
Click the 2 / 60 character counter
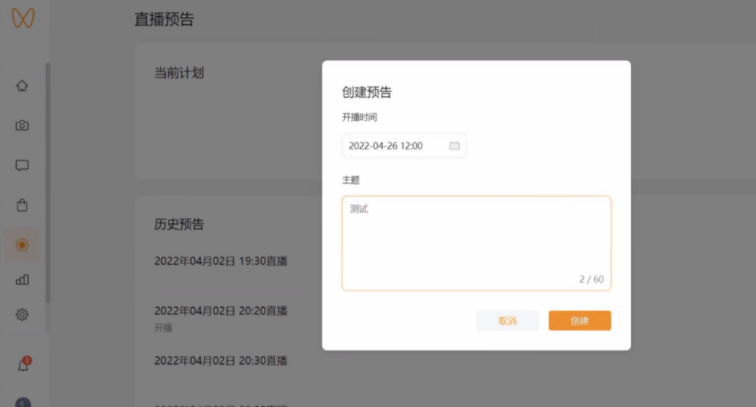[591, 279]
